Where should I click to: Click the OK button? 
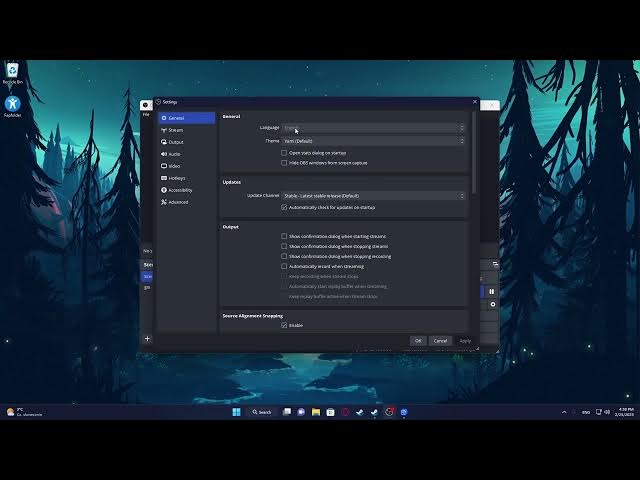(x=418, y=341)
